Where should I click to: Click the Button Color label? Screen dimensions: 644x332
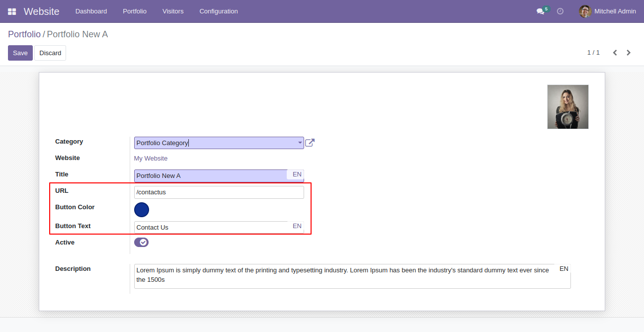[x=75, y=207]
